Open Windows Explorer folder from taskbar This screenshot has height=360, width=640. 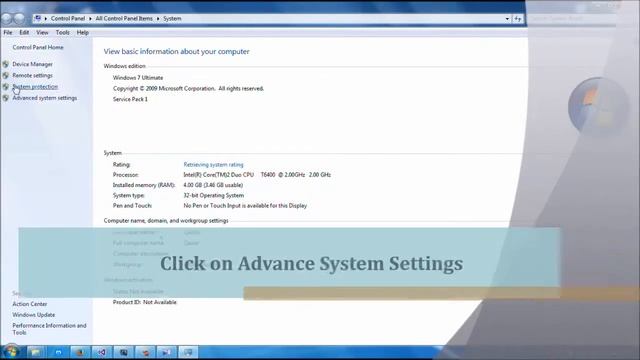36,352
